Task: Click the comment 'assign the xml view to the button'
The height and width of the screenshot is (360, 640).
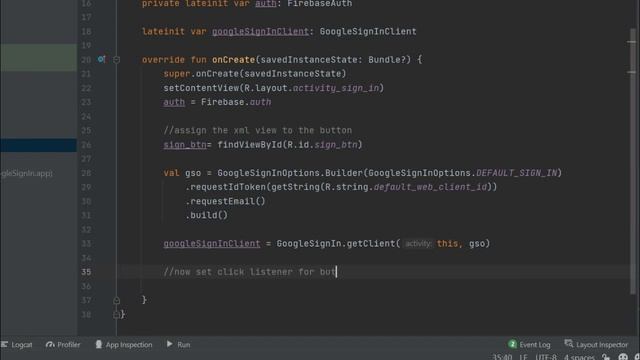Action: [258, 130]
